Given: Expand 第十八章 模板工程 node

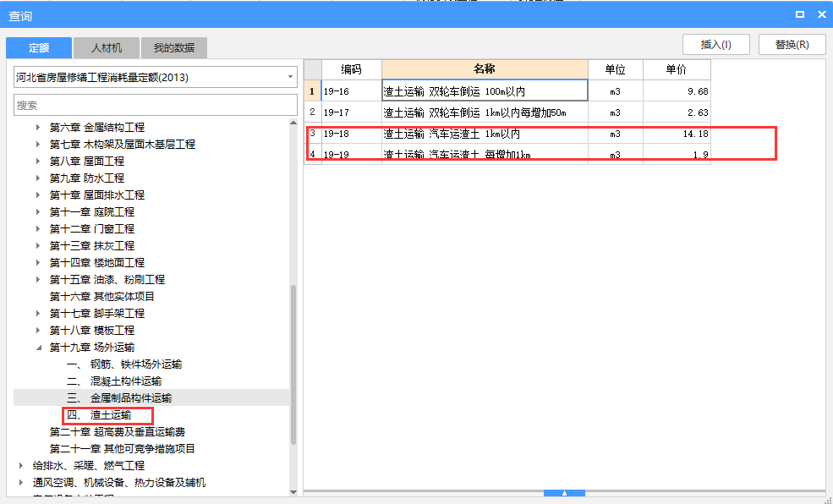Looking at the screenshot, I should pyautogui.click(x=38, y=331).
